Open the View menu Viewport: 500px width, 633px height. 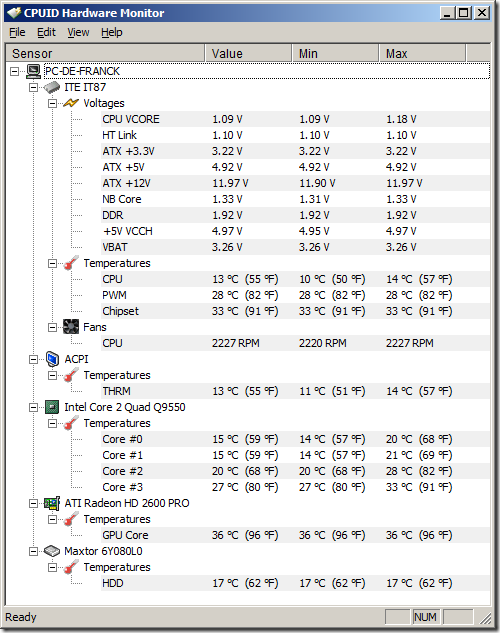click(78, 32)
